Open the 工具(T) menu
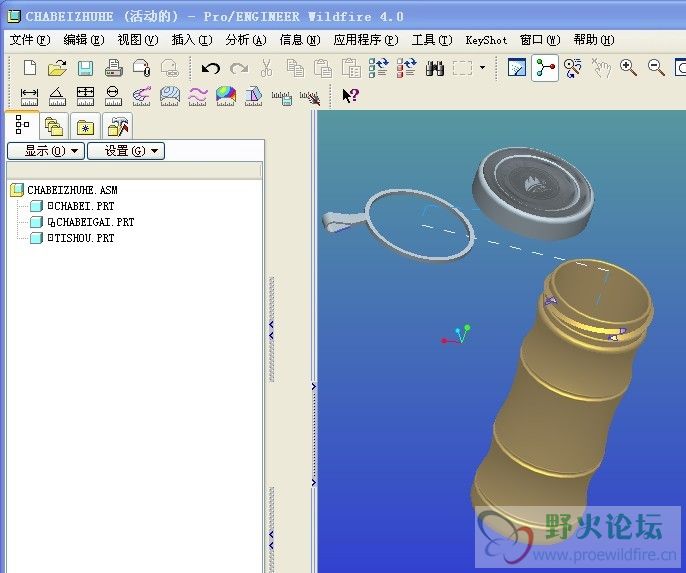The image size is (686, 573). tap(432, 40)
